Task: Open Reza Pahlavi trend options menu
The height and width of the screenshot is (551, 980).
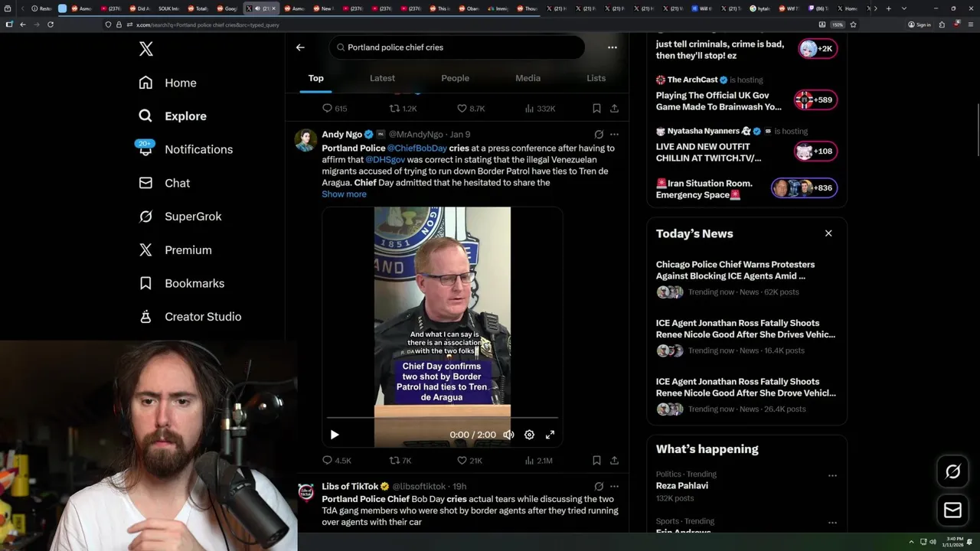Action: coord(832,475)
